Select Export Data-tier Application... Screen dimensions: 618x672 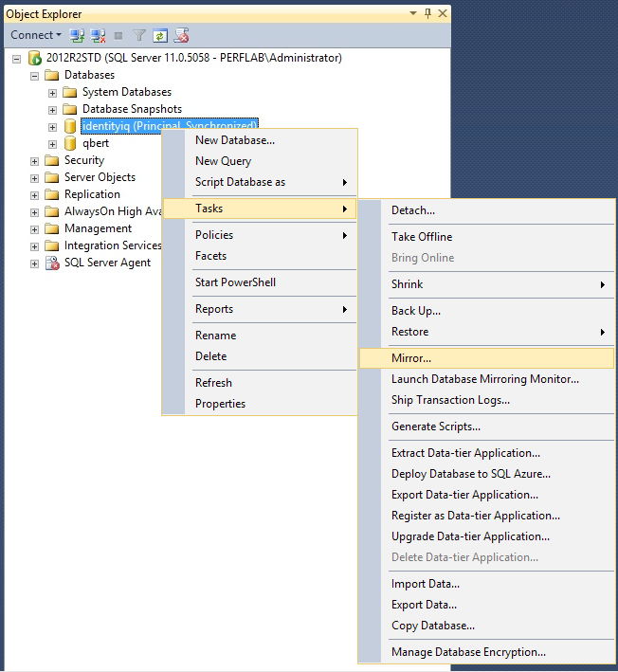point(487,495)
